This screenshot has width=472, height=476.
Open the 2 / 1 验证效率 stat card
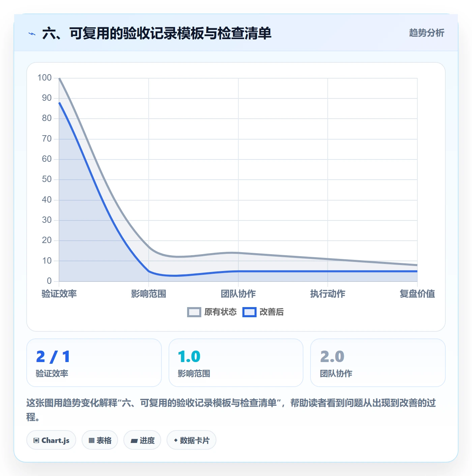(x=94, y=363)
